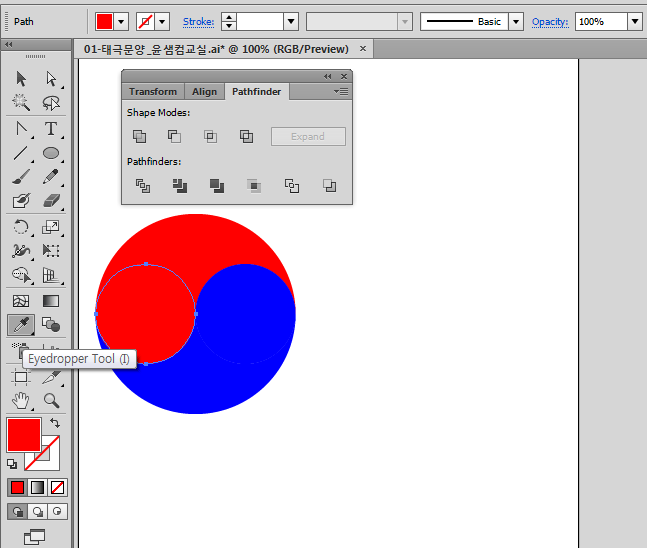Enable Draw Inside mode
This screenshot has height=548, width=647.
[x=57, y=512]
